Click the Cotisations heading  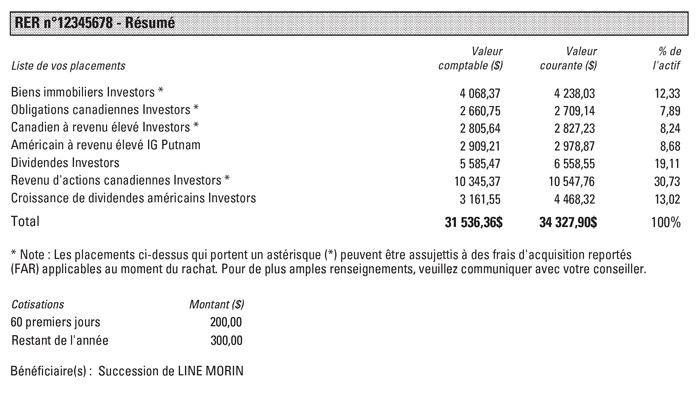click(38, 304)
